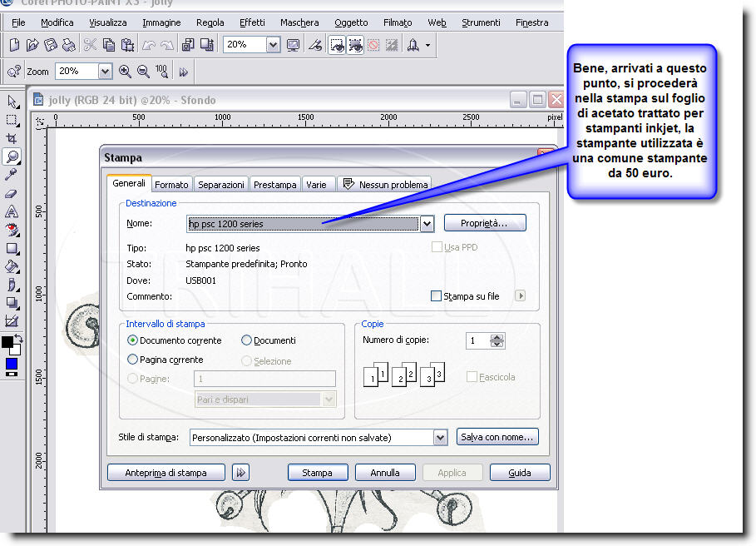Image resolution: width=756 pixels, height=546 pixels.
Task: Select the Object Pick arrow tool
Action: (x=12, y=102)
